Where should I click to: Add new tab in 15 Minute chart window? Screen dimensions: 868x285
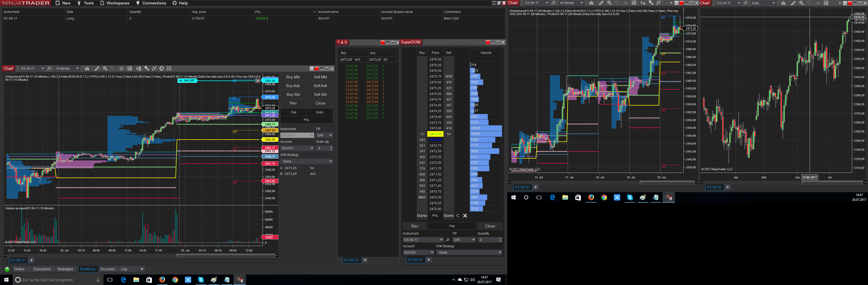pyautogui.click(x=31, y=260)
